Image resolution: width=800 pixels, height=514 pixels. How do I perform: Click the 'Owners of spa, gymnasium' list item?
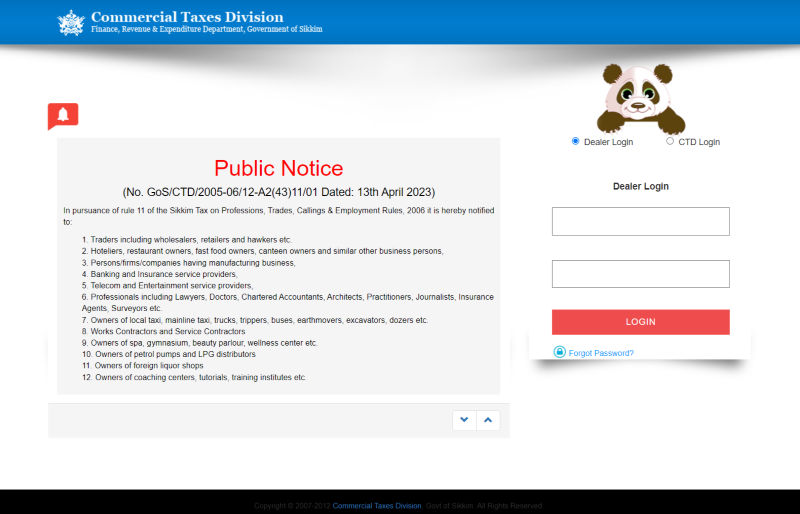(x=199, y=343)
